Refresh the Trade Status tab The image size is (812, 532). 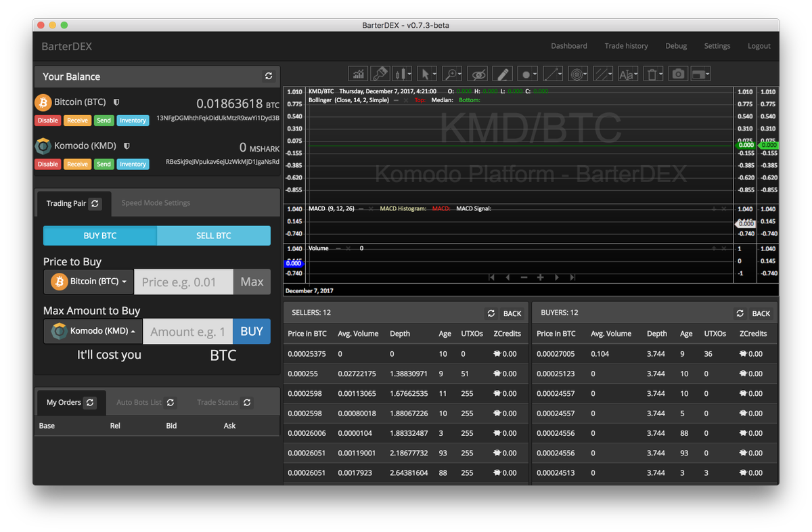[247, 403]
